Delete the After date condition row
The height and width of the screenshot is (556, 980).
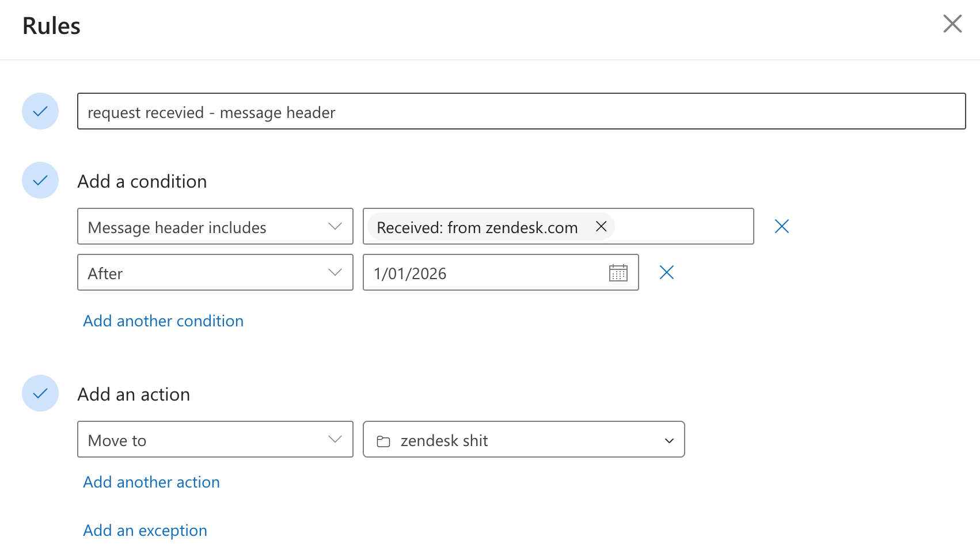(666, 273)
